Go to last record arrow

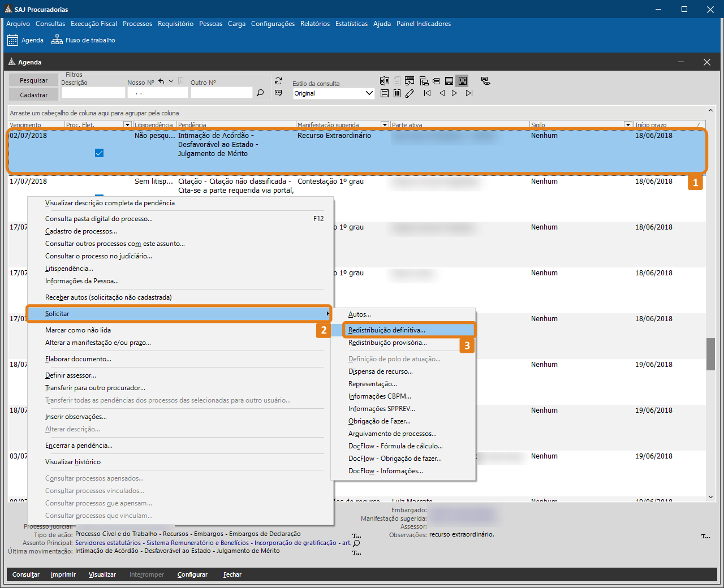(469, 93)
